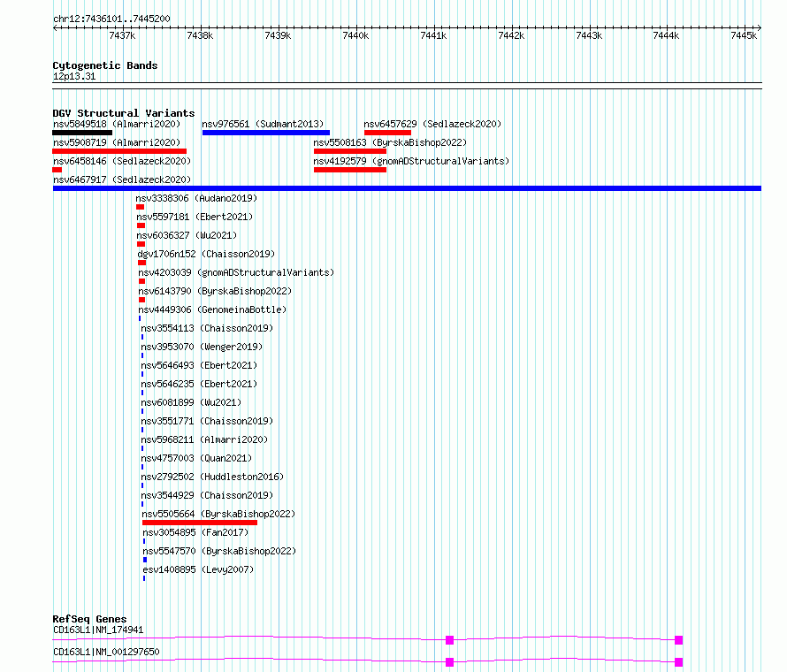Open nsv3551771 (Chaisson2019) variant
This screenshot has height=672, width=787.
[x=207, y=421]
